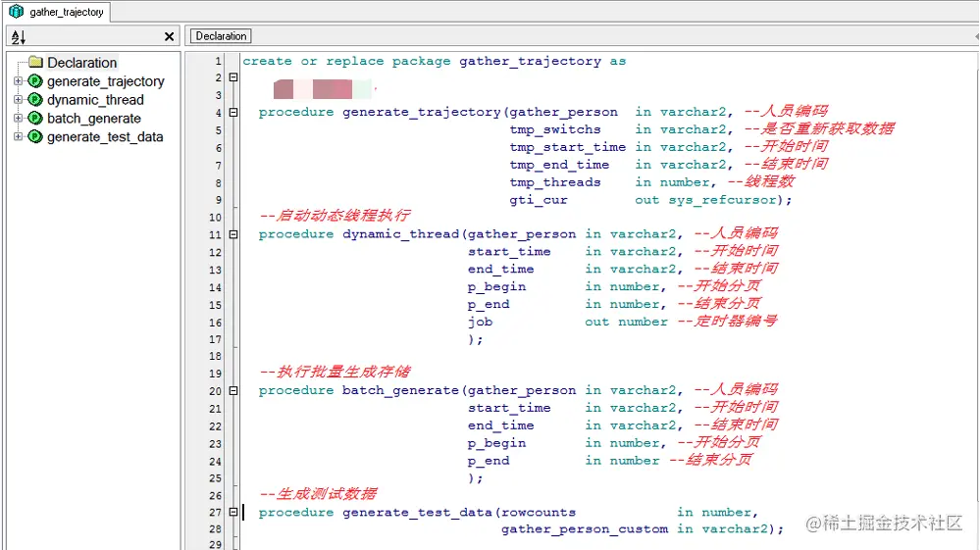Viewport: 980px width, 550px height.
Task: Open the Declaration section button
Action: pyautogui.click(x=221, y=36)
